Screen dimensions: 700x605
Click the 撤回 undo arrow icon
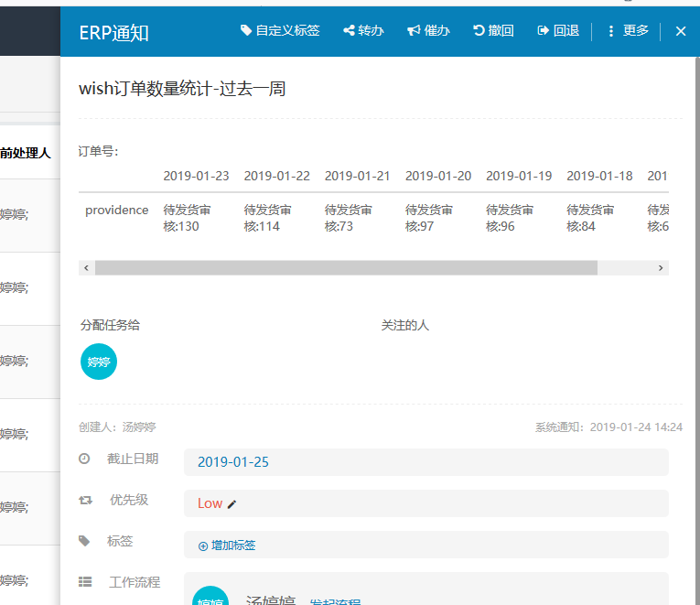[479, 31]
